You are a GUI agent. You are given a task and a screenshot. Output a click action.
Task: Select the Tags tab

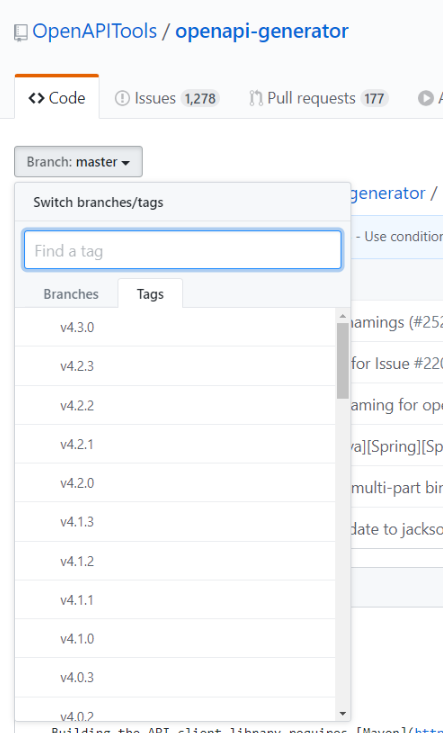tap(150, 294)
